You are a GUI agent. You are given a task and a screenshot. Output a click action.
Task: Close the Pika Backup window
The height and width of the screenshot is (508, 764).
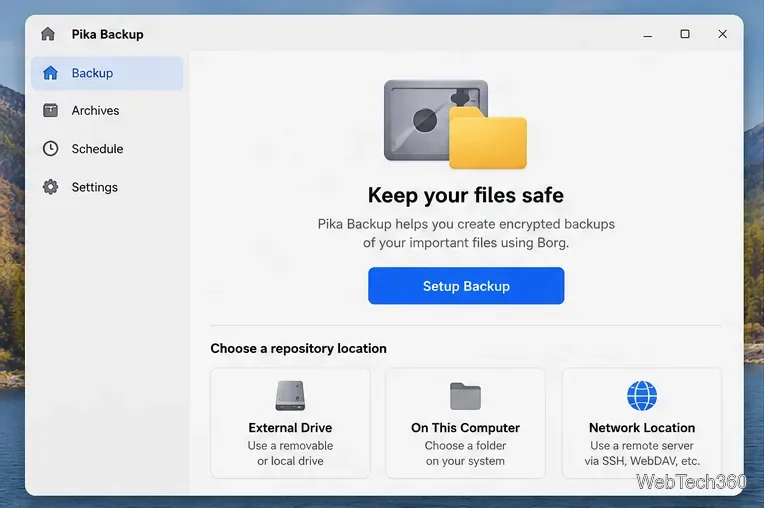723,34
